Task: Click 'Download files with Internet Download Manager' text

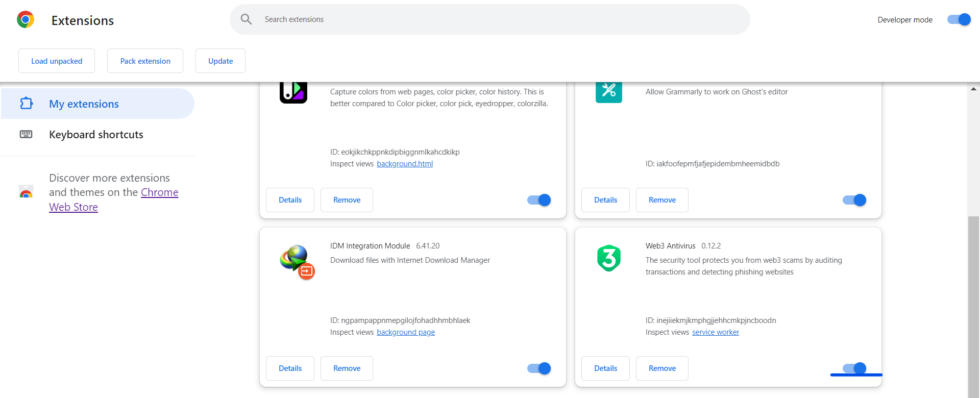Action: (410, 260)
